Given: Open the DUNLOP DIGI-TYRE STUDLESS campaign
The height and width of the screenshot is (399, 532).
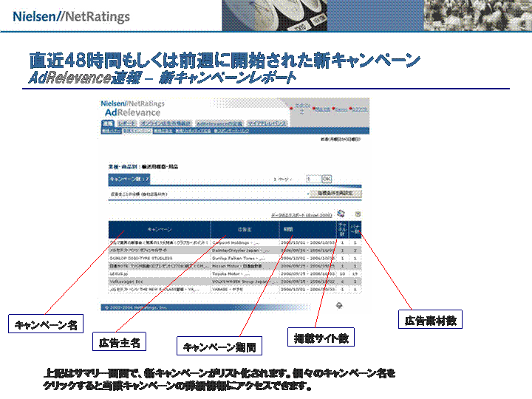Looking at the screenshot, I should coord(141,258).
